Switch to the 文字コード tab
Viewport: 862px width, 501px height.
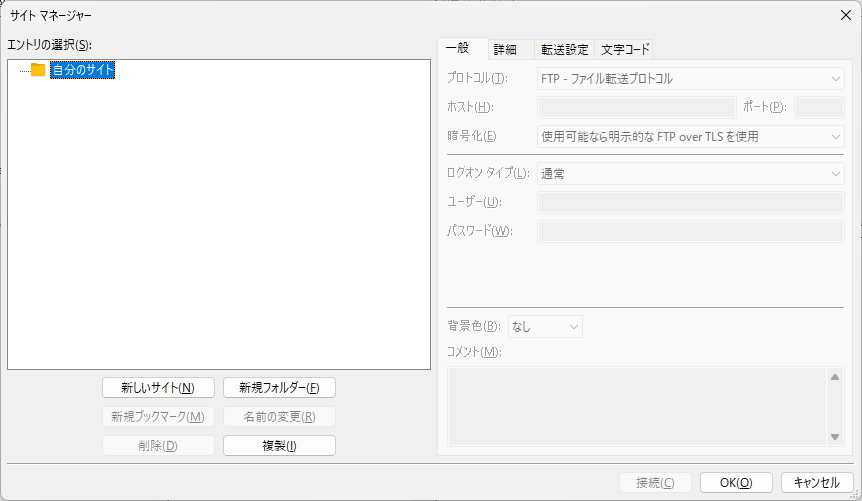coord(625,49)
